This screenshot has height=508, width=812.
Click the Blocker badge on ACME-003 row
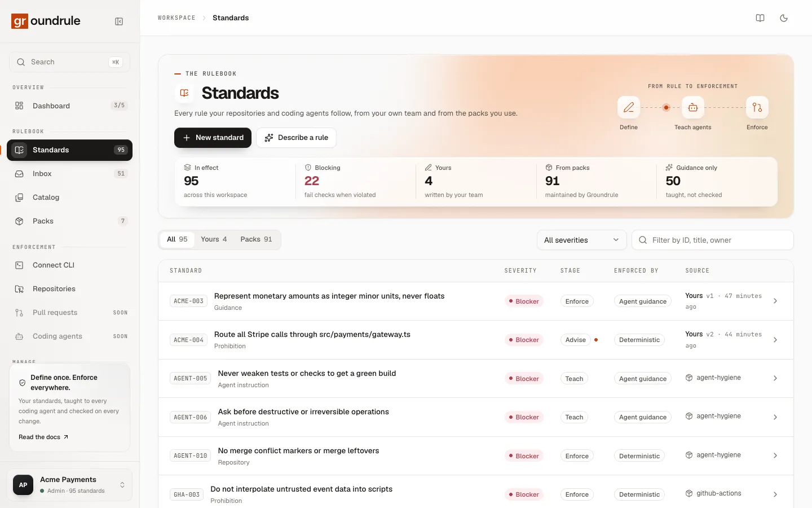click(x=524, y=301)
